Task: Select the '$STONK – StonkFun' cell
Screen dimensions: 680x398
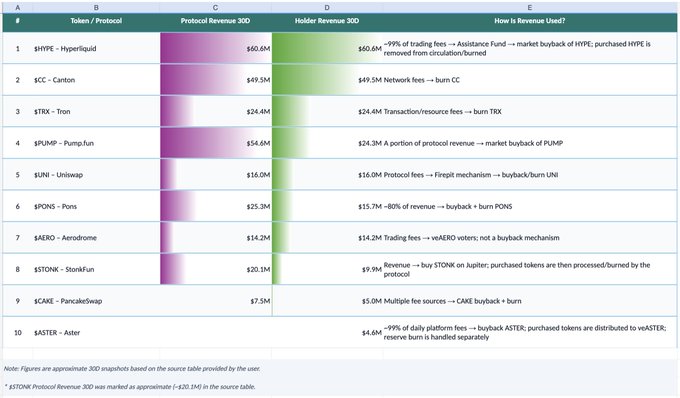Action: tap(96, 269)
